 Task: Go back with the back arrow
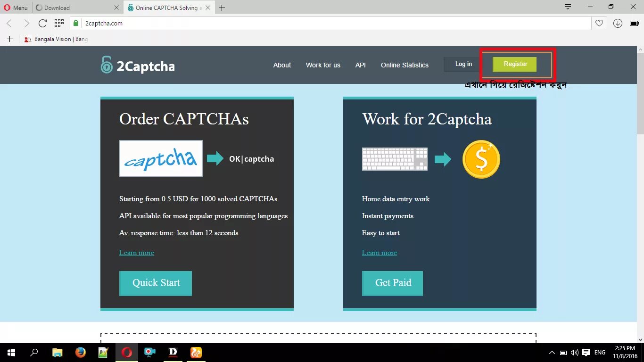click(x=9, y=23)
